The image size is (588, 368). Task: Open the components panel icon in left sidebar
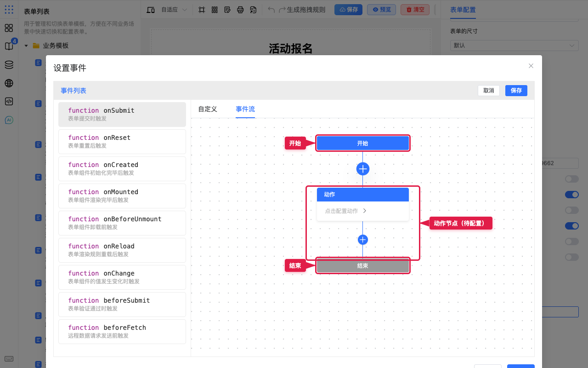pyautogui.click(x=9, y=28)
